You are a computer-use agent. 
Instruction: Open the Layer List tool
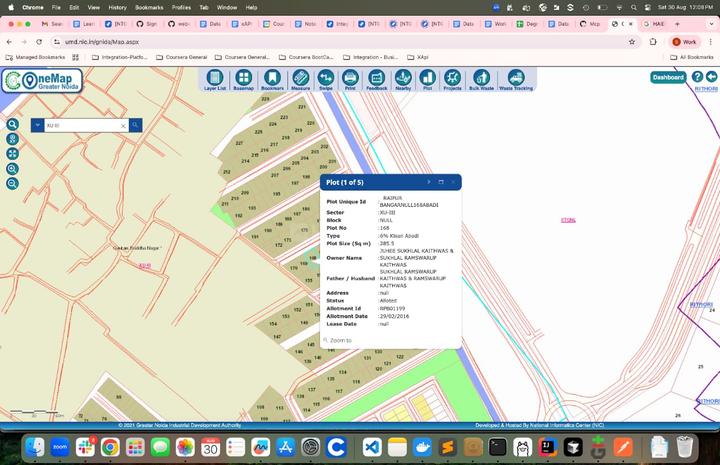tap(215, 79)
